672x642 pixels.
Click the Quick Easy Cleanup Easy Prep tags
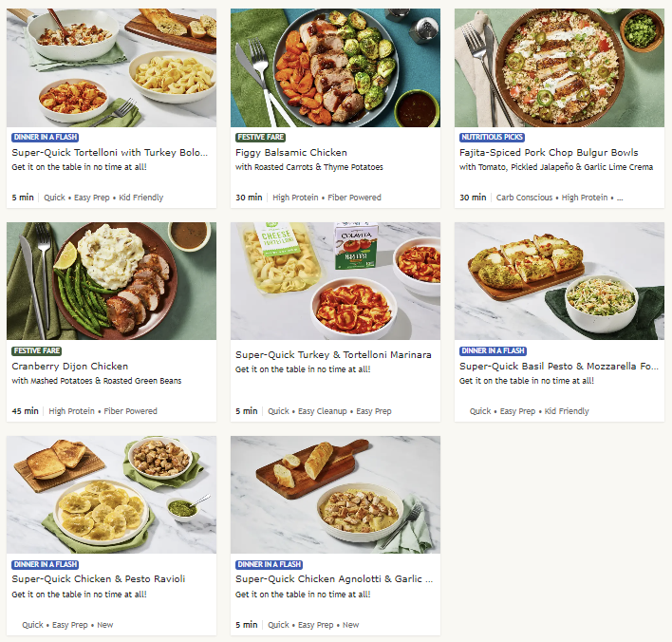click(329, 411)
